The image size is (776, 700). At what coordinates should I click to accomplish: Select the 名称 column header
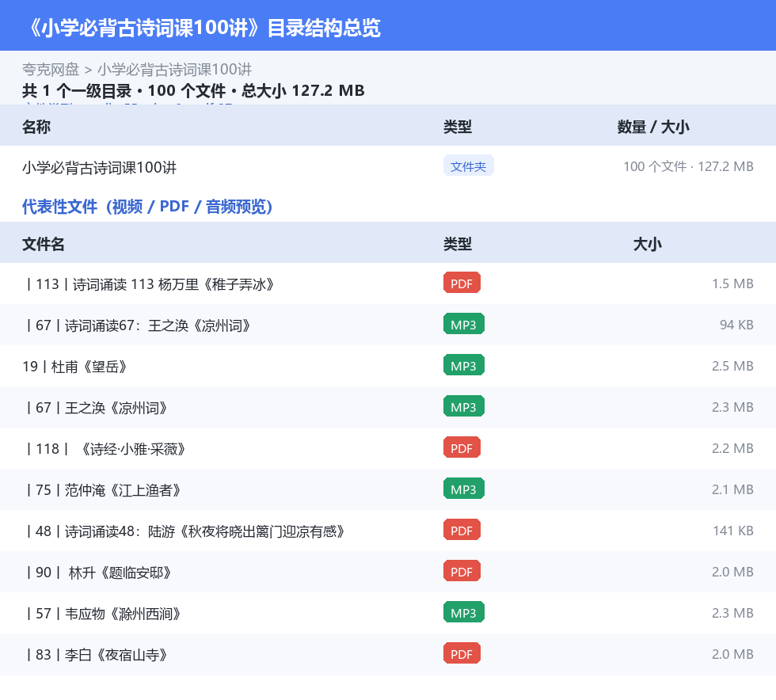click(x=36, y=127)
